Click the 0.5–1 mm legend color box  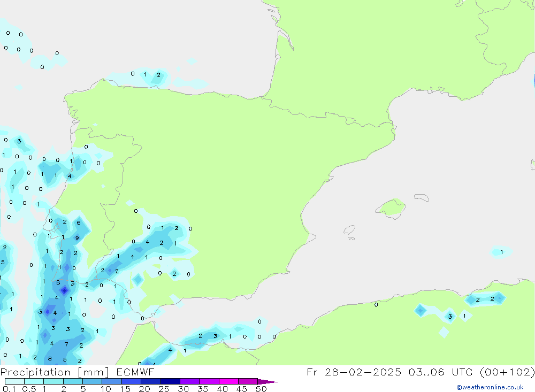[x=34, y=381]
